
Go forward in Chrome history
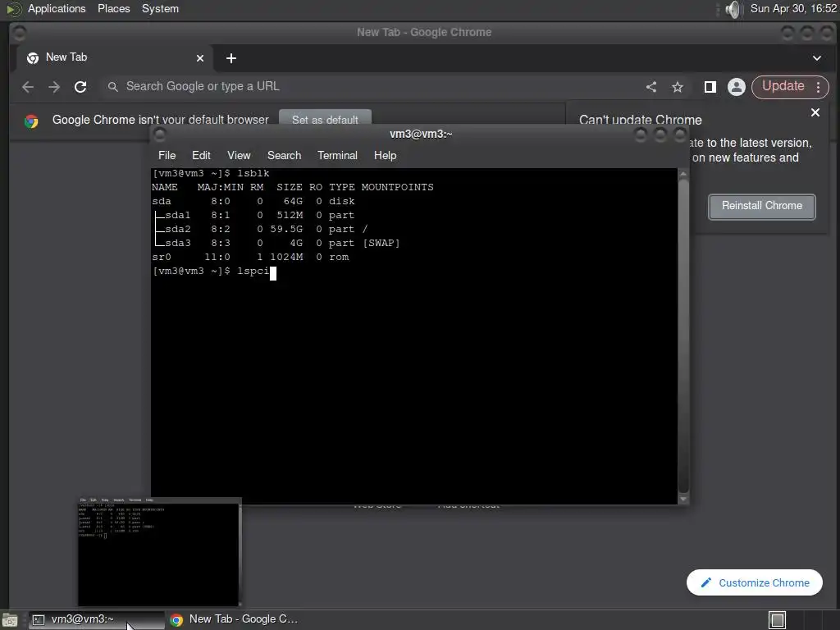coord(54,87)
